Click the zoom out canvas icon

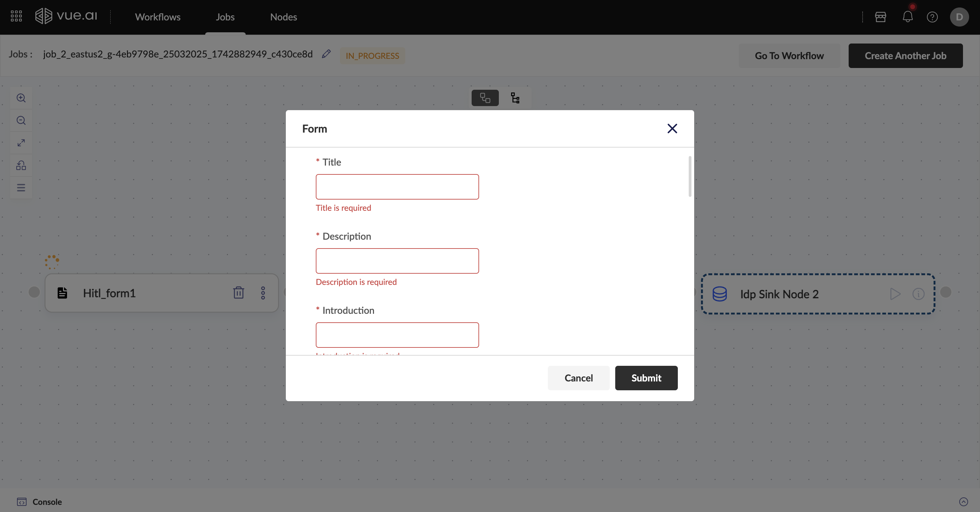(21, 120)
